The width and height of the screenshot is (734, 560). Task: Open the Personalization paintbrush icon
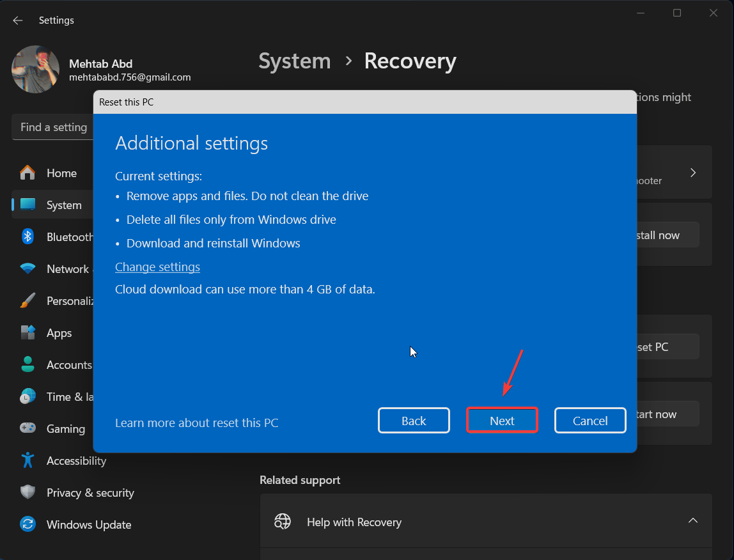coord(27,300)
